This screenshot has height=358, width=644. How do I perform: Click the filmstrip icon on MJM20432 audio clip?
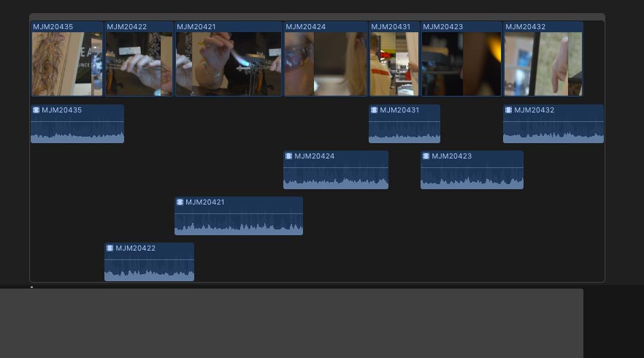pyautogui.click(x=508, y=110)
